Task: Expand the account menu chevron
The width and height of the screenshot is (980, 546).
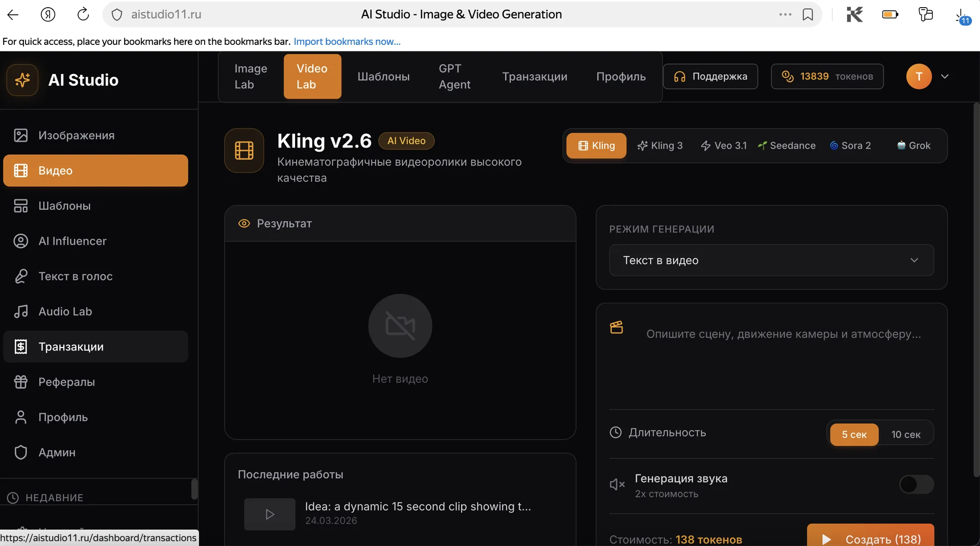Action: tap(945, 77)
